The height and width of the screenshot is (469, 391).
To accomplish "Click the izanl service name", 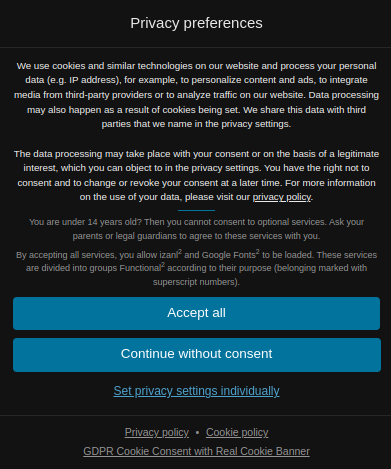I will 169,255.
